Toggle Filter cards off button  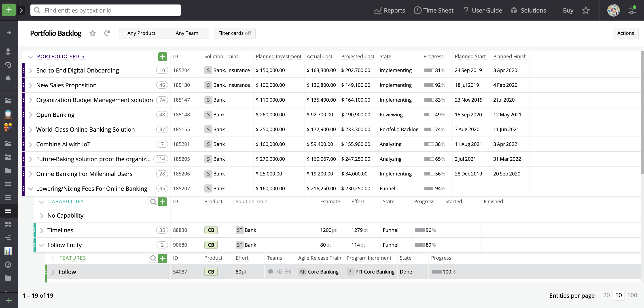point(235,33)
